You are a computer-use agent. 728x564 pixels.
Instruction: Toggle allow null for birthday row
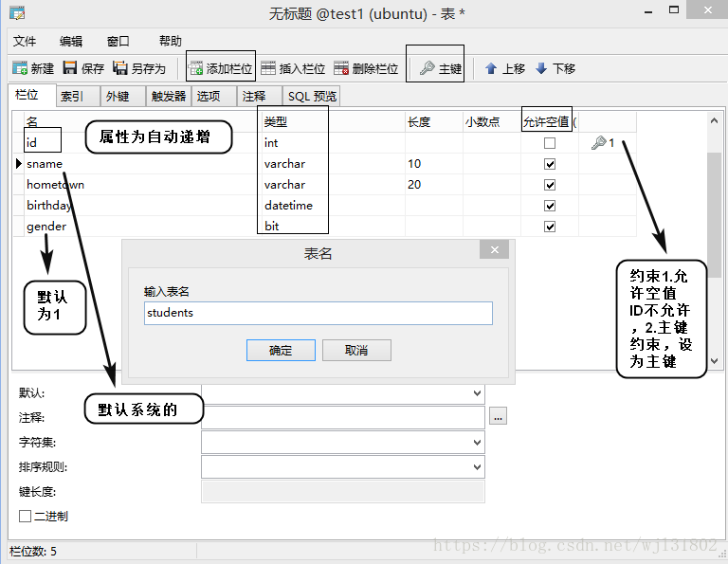click(x=550, y=206)
